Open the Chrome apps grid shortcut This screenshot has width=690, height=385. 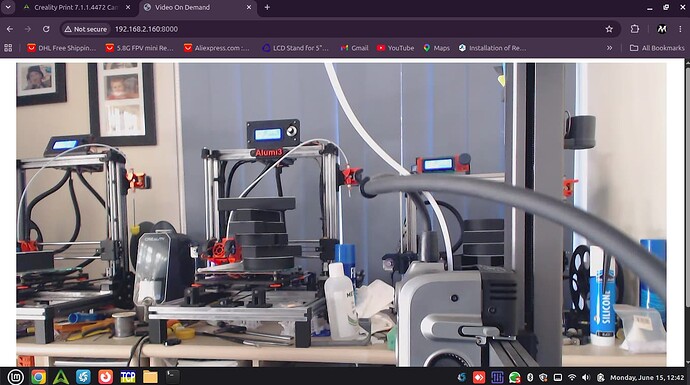(x=8, y=48)
